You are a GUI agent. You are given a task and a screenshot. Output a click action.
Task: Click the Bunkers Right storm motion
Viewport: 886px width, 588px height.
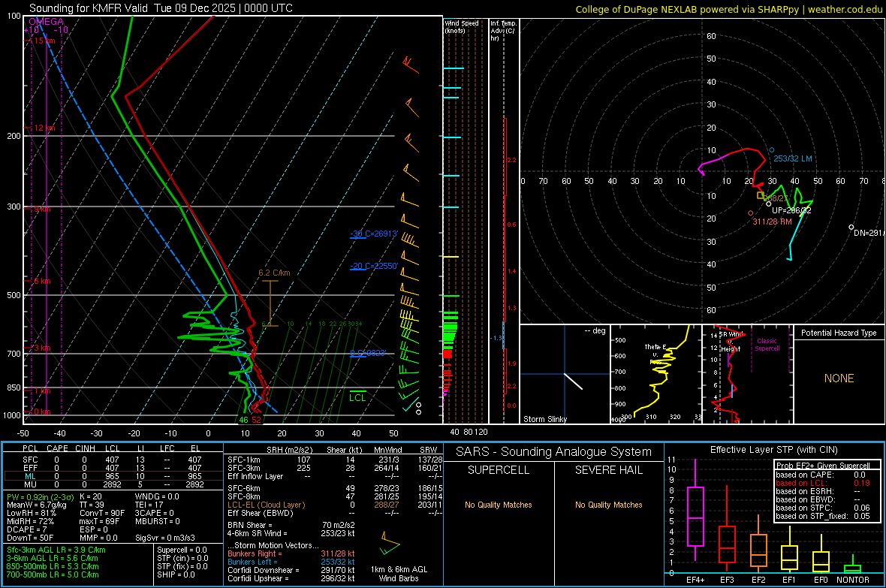click(291, 553)
